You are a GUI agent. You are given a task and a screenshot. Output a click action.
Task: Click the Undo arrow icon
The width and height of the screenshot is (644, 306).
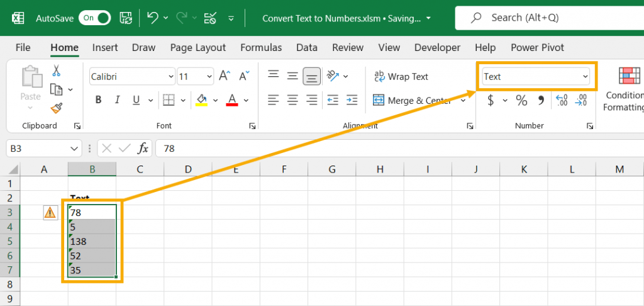(153, 18)
